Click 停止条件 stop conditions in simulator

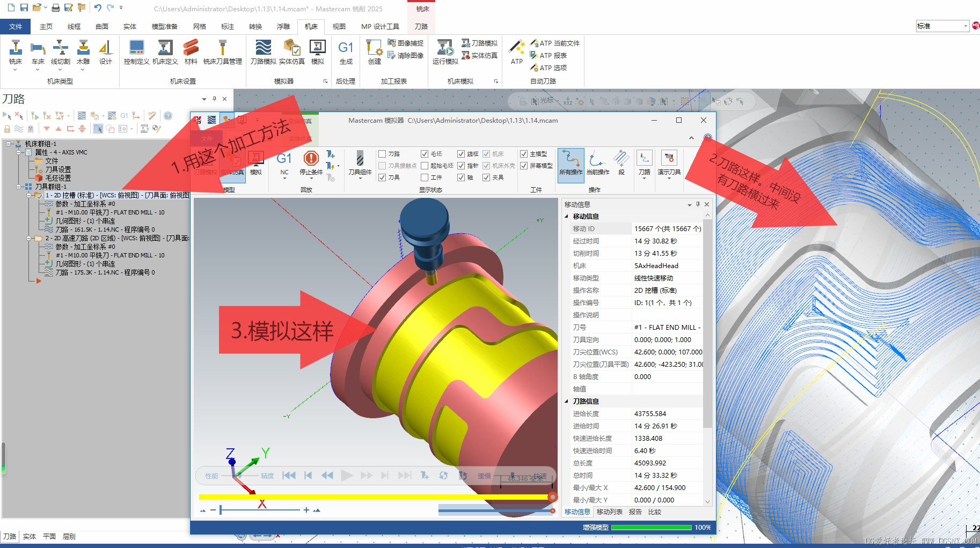tap(311, 164)
